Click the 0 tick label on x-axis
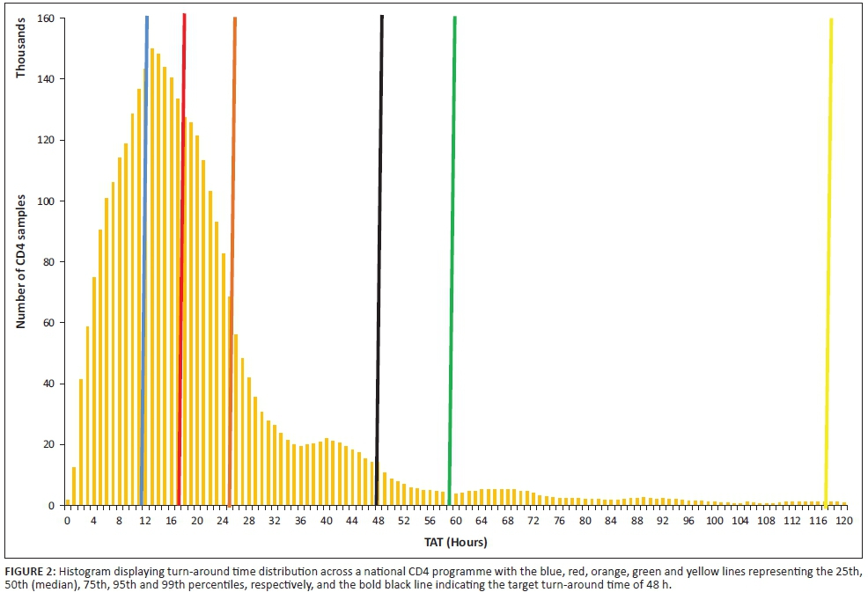The width and height of the screenshot is (868, 607). click(x=67, y=520)
